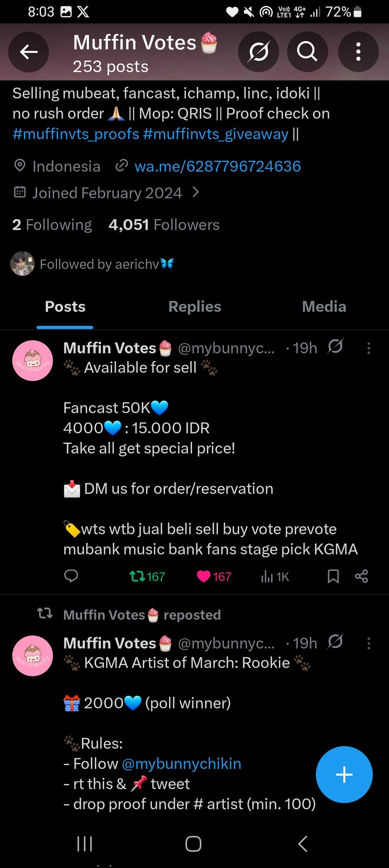Tap the back arrow in header
Image resolution: width=389 pixels, height=868 pixels.
pos(29,52)
